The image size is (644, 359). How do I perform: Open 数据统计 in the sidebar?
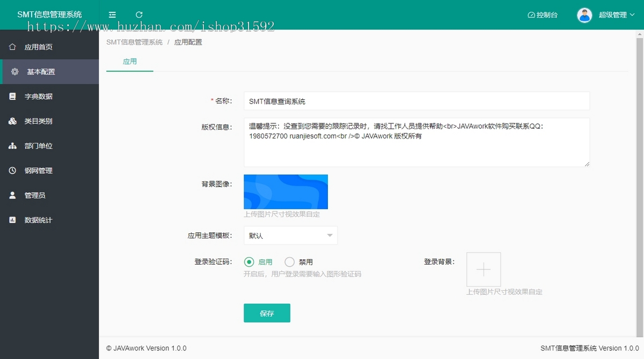point(49,220)
